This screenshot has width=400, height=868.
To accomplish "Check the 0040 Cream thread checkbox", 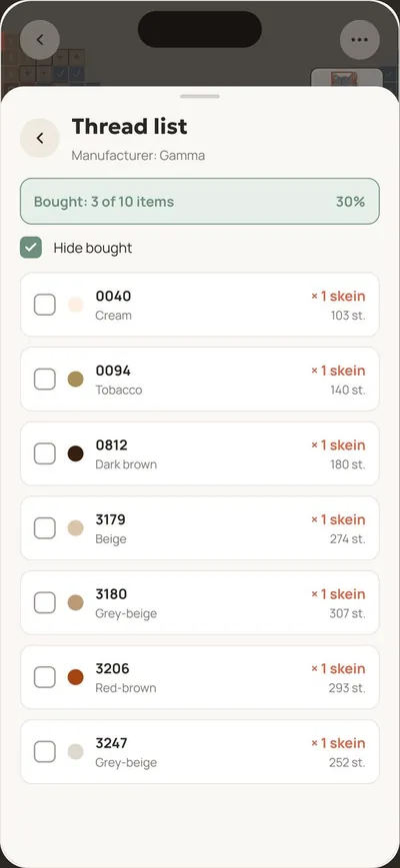I will tap(45, 305).
